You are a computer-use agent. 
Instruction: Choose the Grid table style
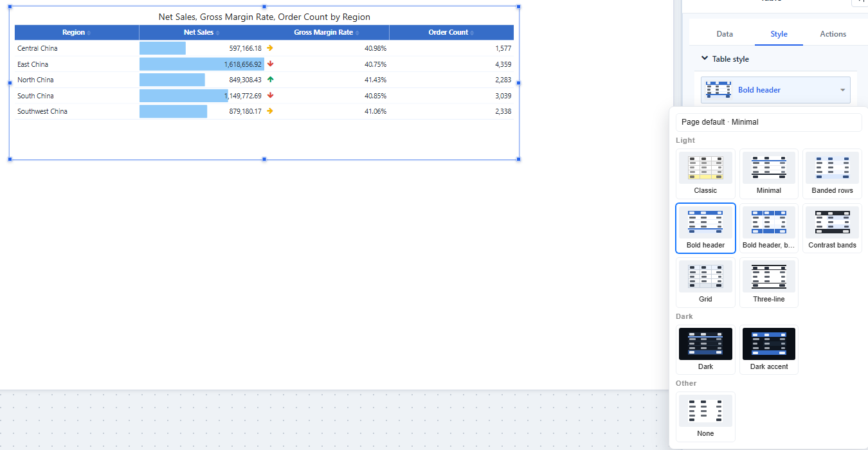tap(705, 282)
